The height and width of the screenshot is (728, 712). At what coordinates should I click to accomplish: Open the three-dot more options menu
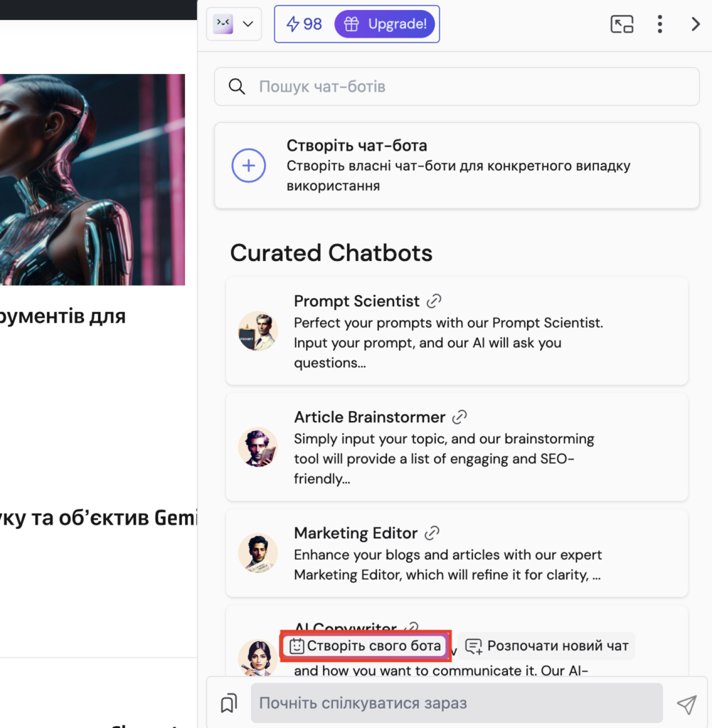point(660,24)
